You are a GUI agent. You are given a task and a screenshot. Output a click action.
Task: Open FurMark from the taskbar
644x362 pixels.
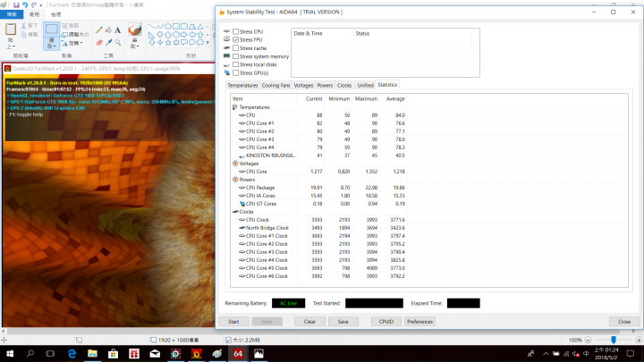(x=196, y=353)
